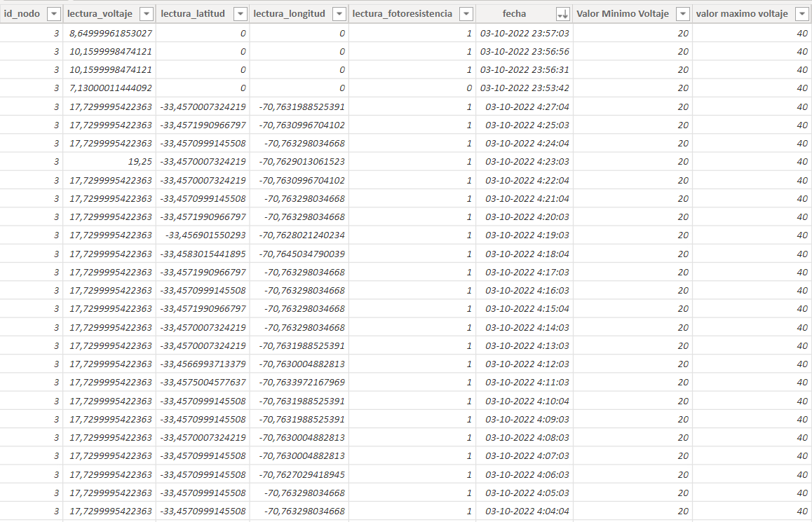Open the valor maximo voltaje filter dropdown
The height and width of the screenshot is (522, 812).
tap(802, 14)
